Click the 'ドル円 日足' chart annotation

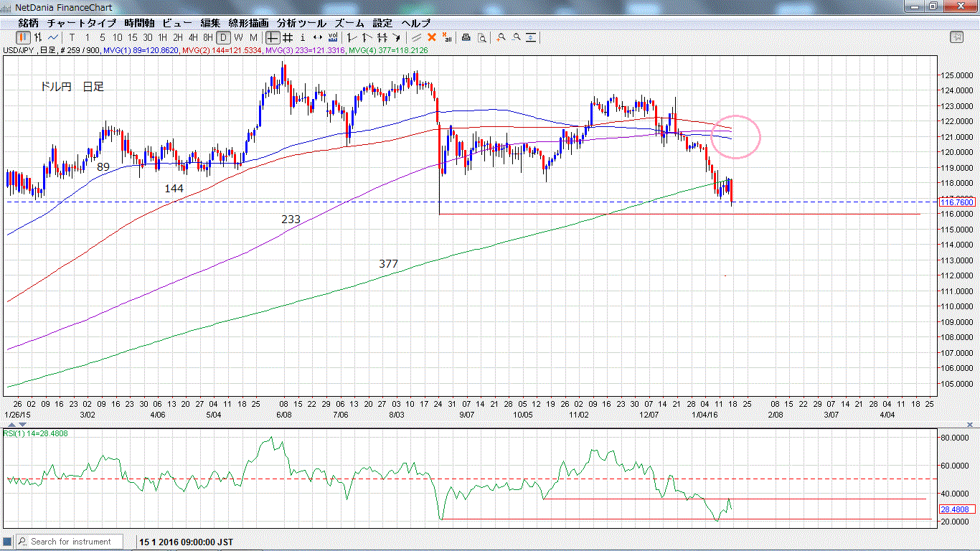tap(72, 87)
